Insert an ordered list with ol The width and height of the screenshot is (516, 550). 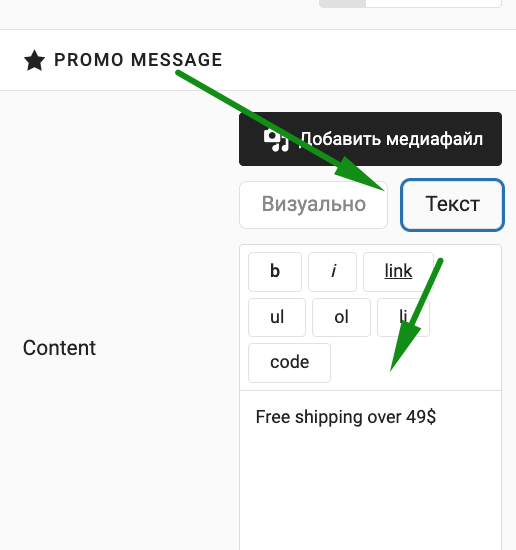(x=341, y=317)
